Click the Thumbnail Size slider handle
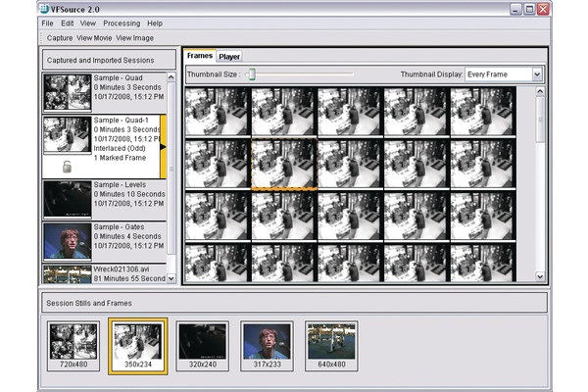Screen dimensions: 588x392 coord(252,73)
